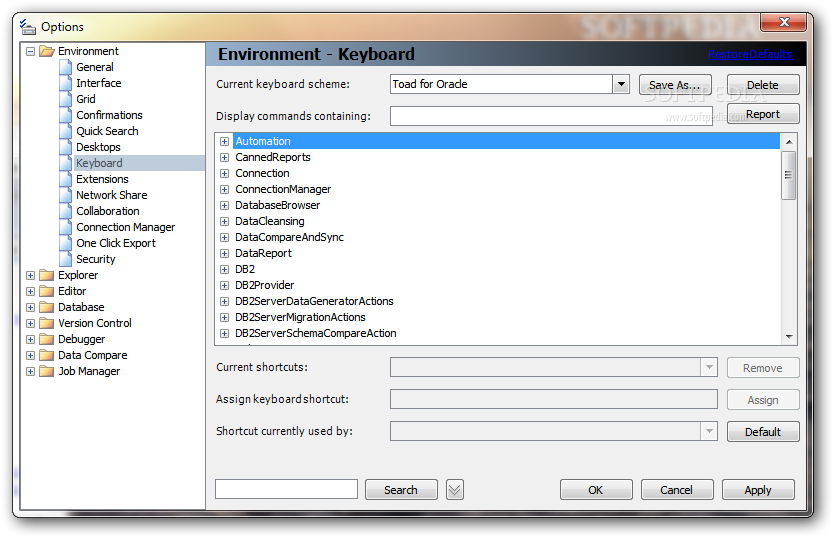Image resolution: width=834 pixels, height=538 pixels.
Task: Click the command list scroll up arrow
Action: [x=789, y=142]
